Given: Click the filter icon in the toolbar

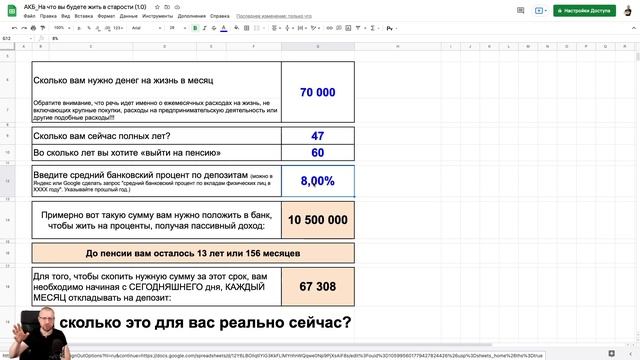Looking at the screenshot, I should [359, 28].
